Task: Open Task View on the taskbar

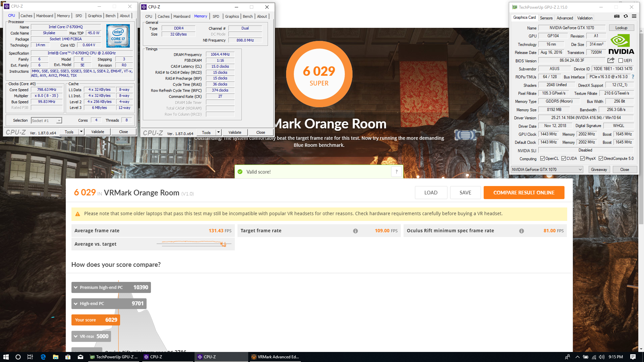Action: [30, 357]
